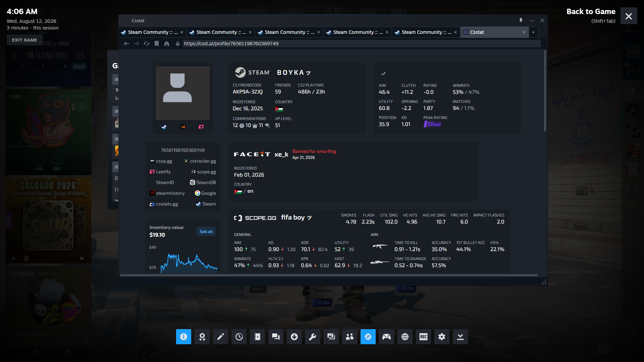Screen dimensions: 644x362
Task: Click the Back to Game X button
Action: pyautogui.click(x=629, y=16)
